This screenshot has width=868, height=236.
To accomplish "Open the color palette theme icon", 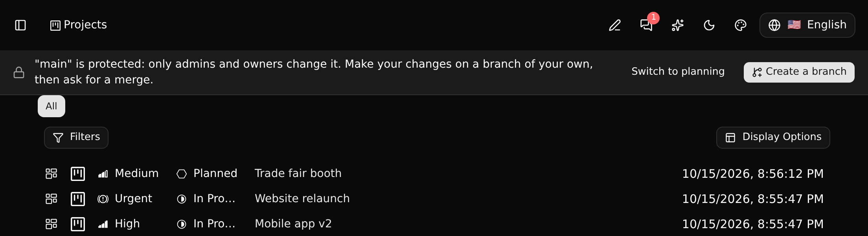I will click(741, 25).
